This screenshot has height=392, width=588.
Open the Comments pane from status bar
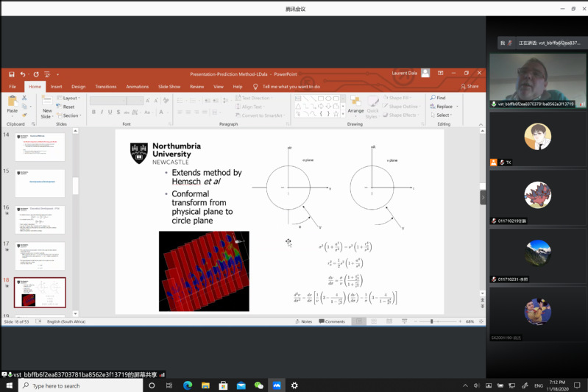(332, 321)
